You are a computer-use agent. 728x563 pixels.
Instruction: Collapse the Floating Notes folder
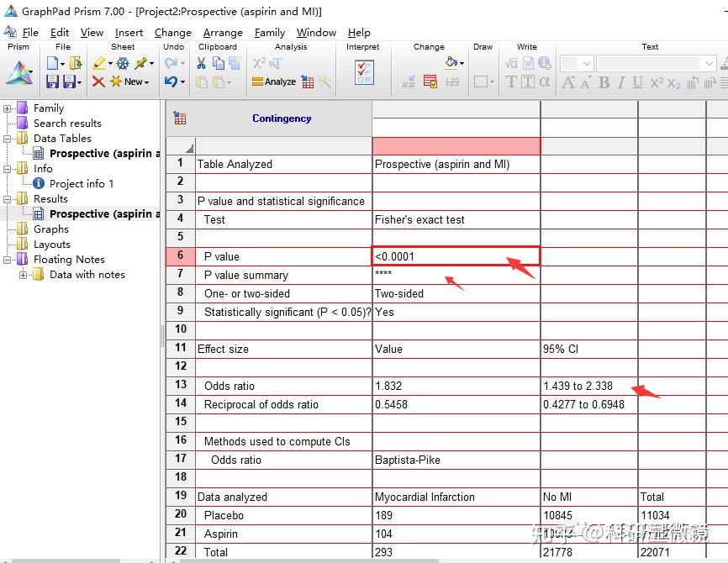[7, 260]
